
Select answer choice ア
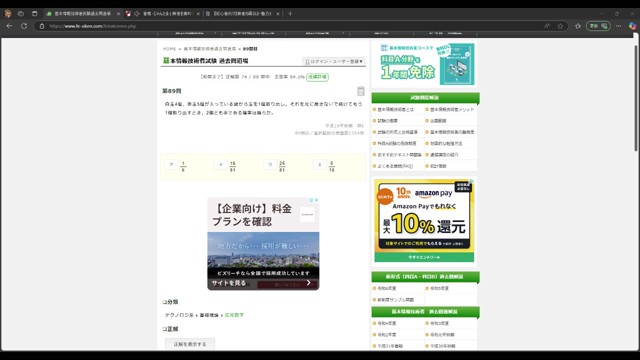pyautogui.click(x=171, y=164)
